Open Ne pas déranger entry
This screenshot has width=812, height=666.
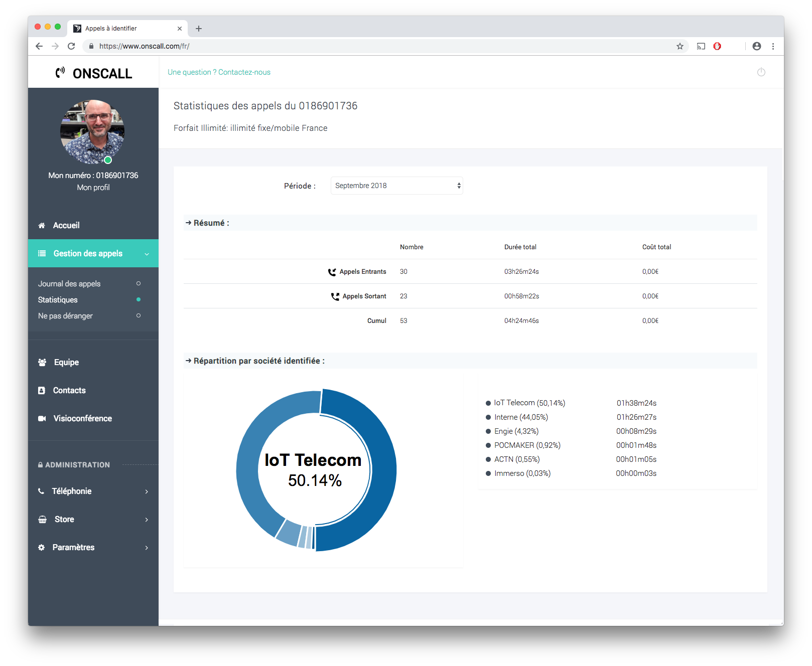(x=65, y=316)
